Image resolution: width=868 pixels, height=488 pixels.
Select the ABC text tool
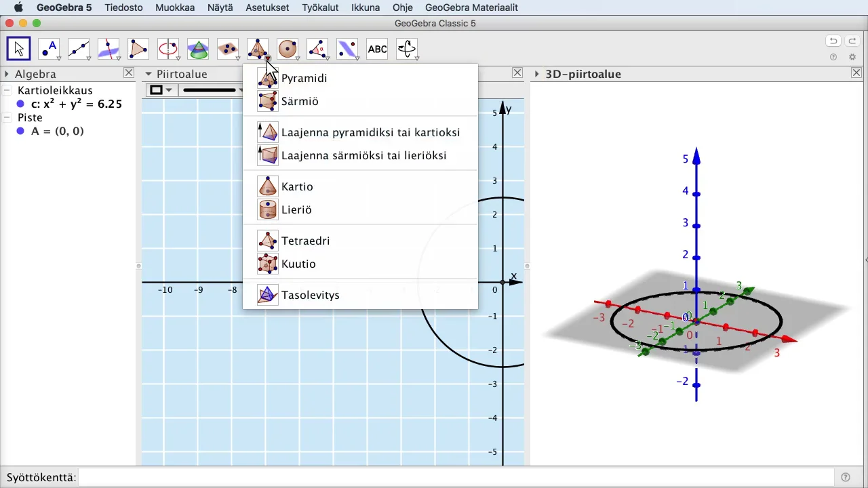coord(377,49)
